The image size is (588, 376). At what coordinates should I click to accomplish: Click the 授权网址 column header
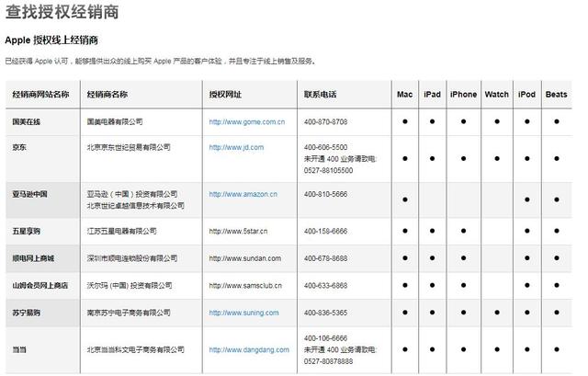225,95
